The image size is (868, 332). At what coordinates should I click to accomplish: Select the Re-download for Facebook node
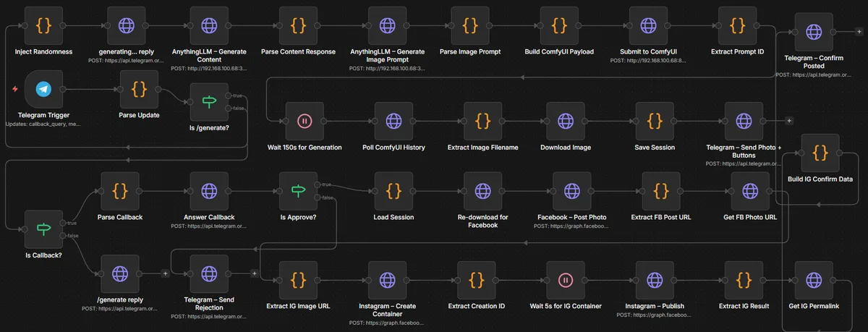pyautogui.click(x=482, y=190)
